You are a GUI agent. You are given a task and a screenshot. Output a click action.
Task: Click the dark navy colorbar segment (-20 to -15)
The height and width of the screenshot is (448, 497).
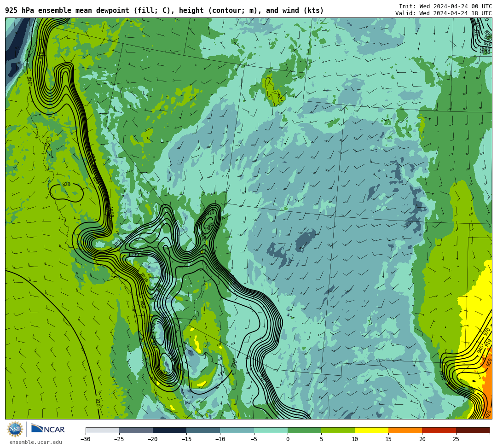(x=169, y=430)
